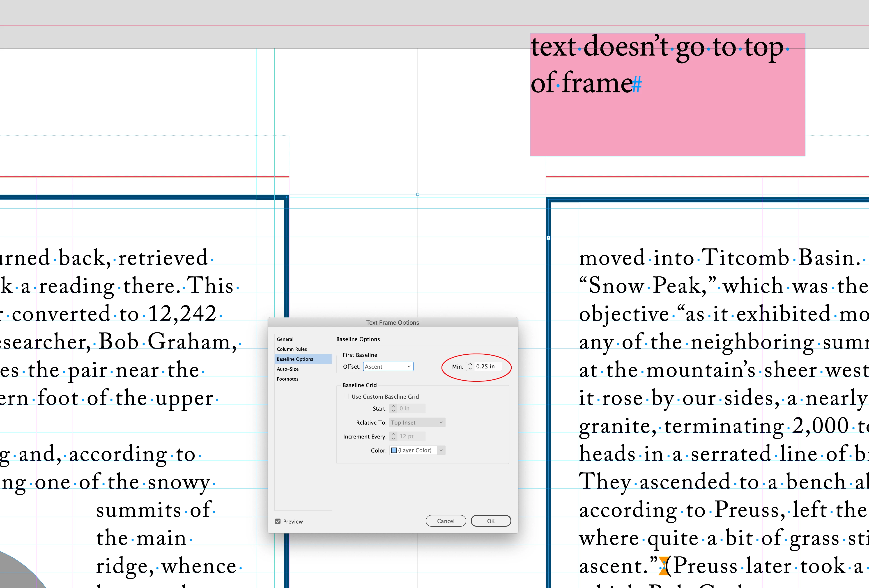The image size is (869, 588).
Task: Click the Increment Every stepper arrows
Action: pos(393,437)
